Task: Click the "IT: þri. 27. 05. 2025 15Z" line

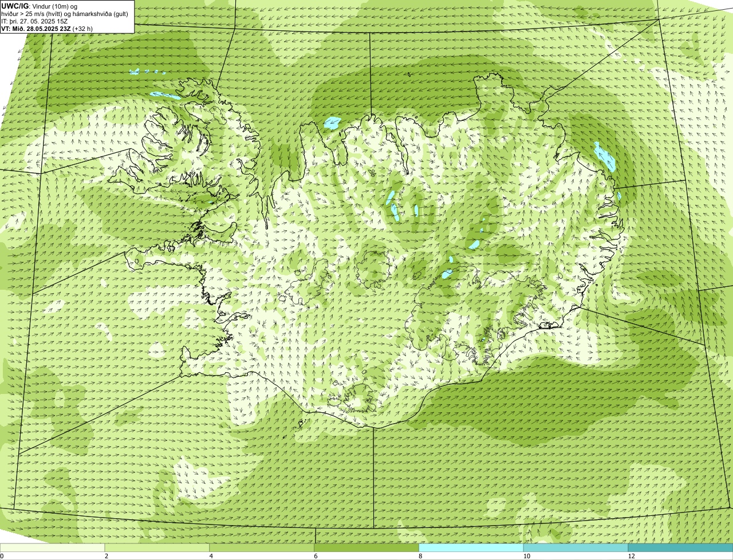Action: (x=34, y=21)
